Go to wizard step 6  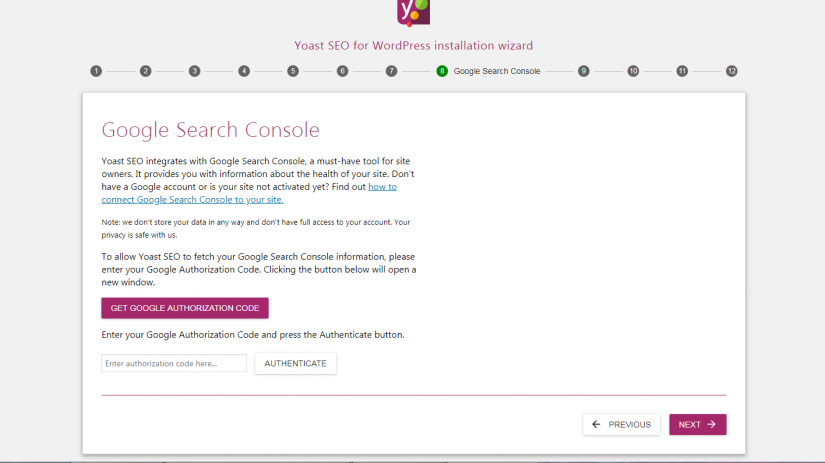point(343,71)
